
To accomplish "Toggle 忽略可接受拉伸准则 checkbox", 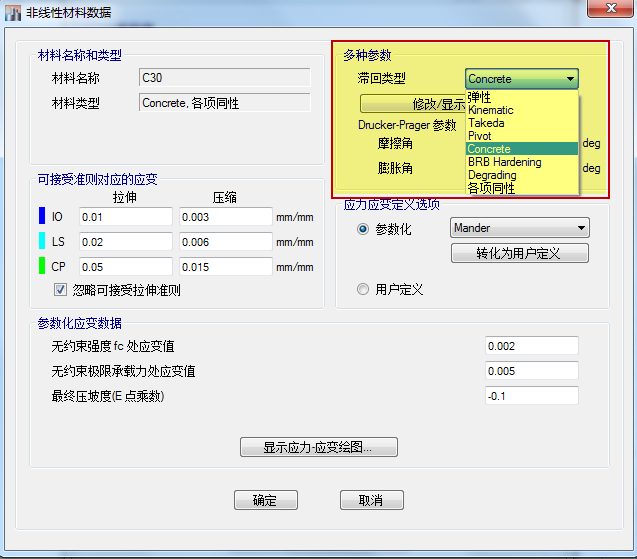I will coord(60,290).
